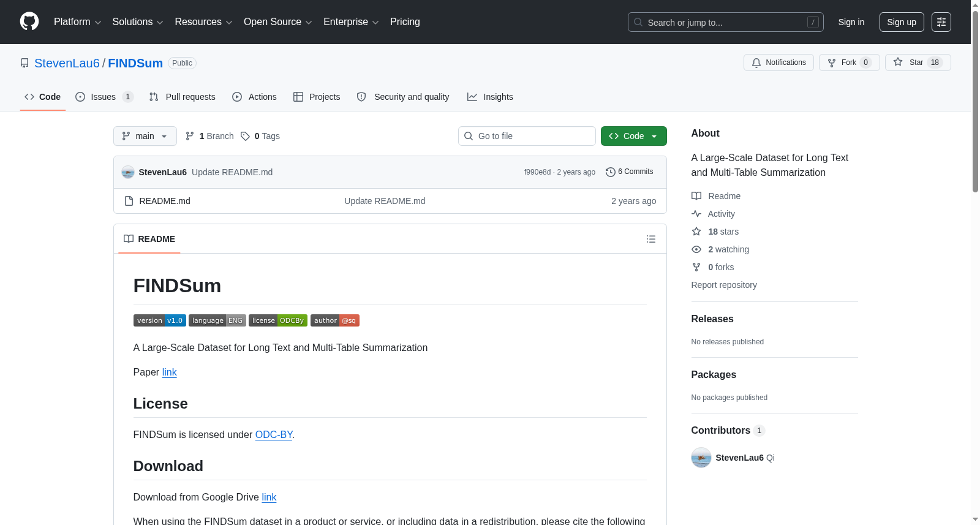Click the README.md file icon
980x525 pixels.
(x=129, y=201)
